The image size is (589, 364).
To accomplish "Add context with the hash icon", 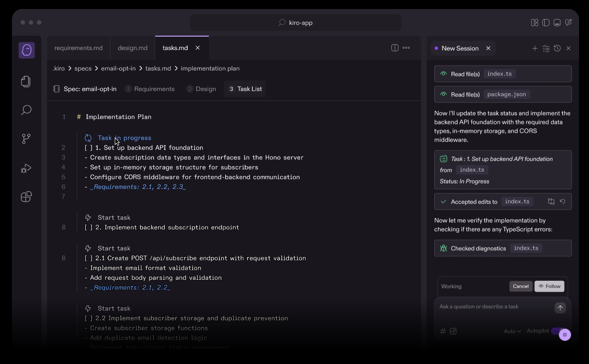I will pyautogui.click(x=443, y=331).
